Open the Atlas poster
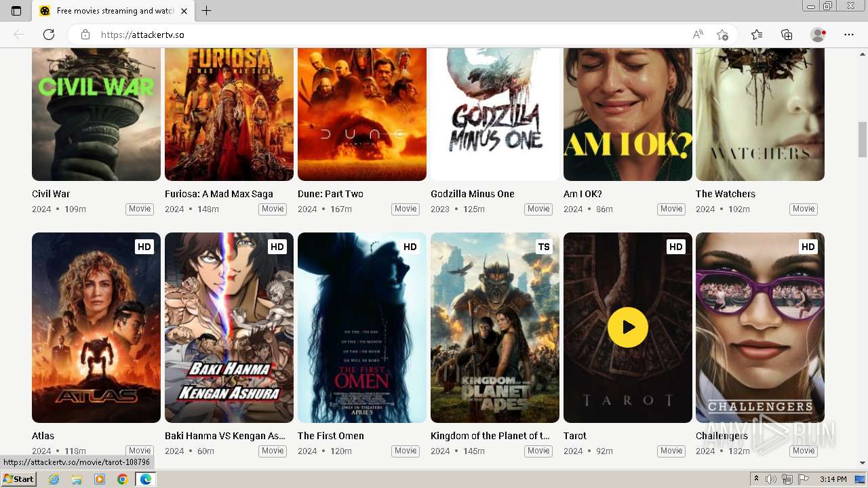The image size is (868, 488). coord(96,327)
